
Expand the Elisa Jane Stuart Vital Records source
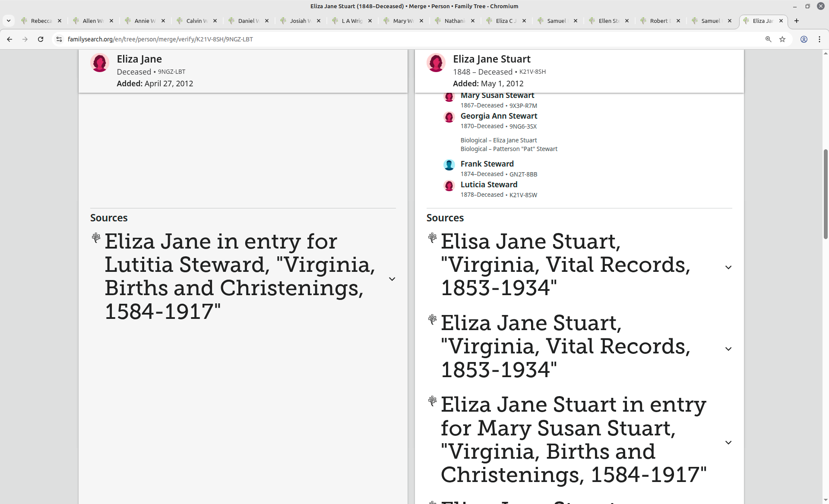pos(728,268)
